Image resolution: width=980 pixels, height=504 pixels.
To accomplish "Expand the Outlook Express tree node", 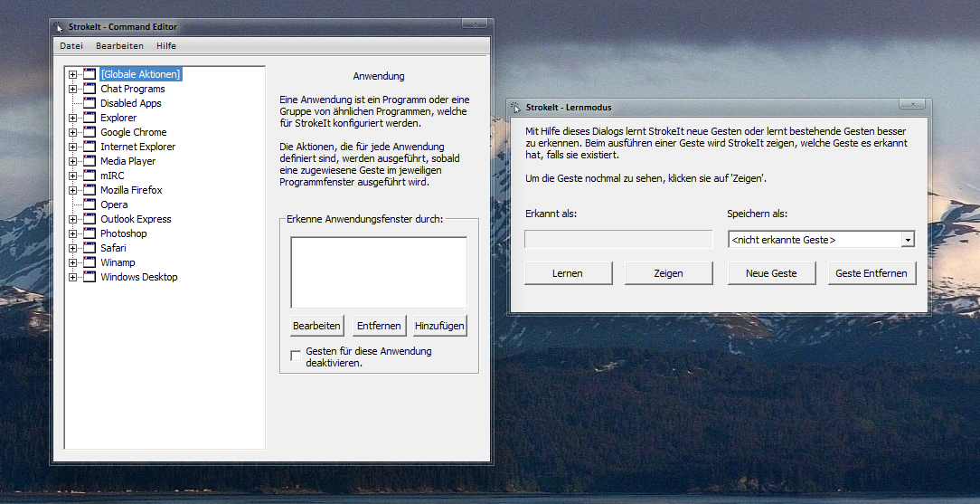I will (72, 219).
